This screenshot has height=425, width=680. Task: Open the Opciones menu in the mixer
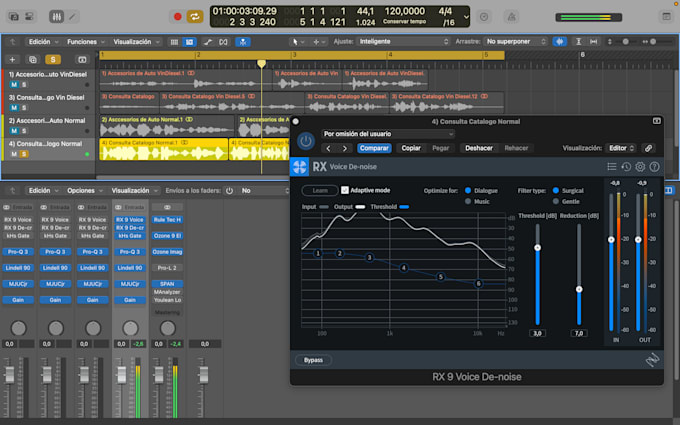tap(84, 190)
